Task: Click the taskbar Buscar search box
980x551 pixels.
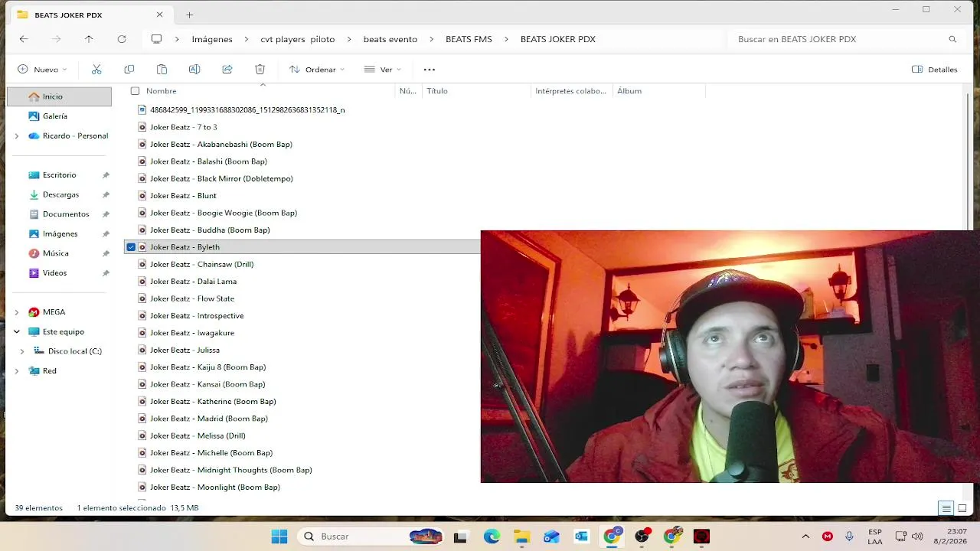Action: [372, 536]
